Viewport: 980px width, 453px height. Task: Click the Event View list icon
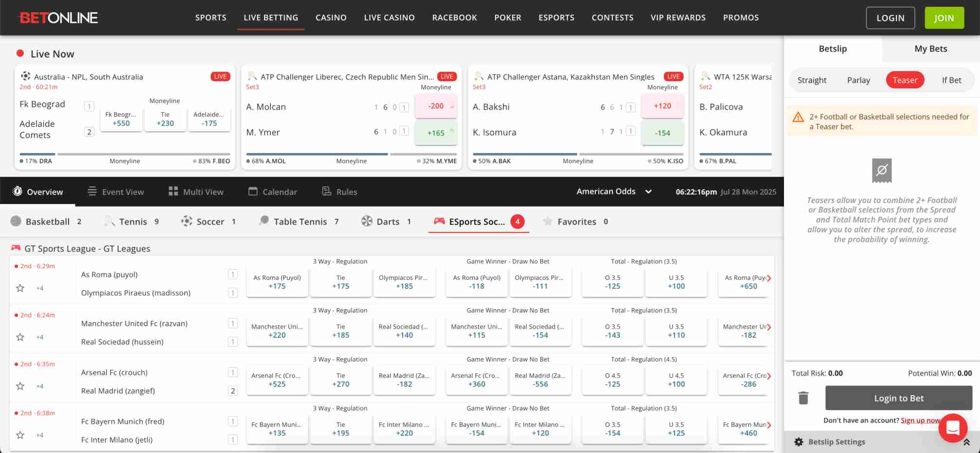pyautogui.click(x=92, y=192)
